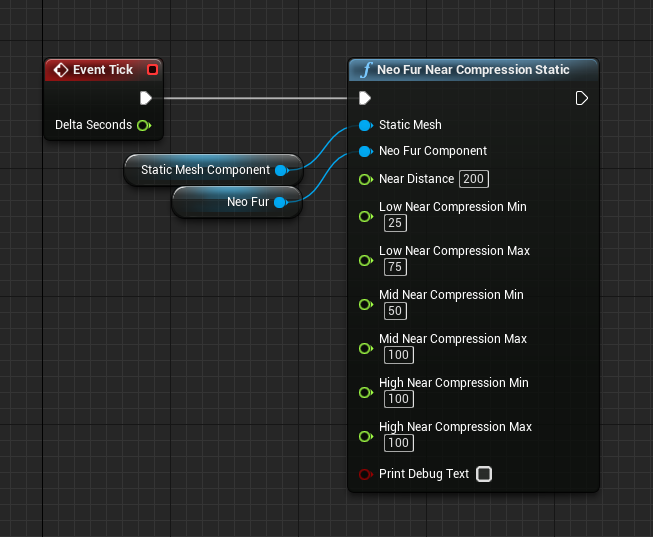Image resolution: width=653 pixels, height=537 pixels.
Task: Click the Event Tick execution output pin
Action: pos(145,98)
